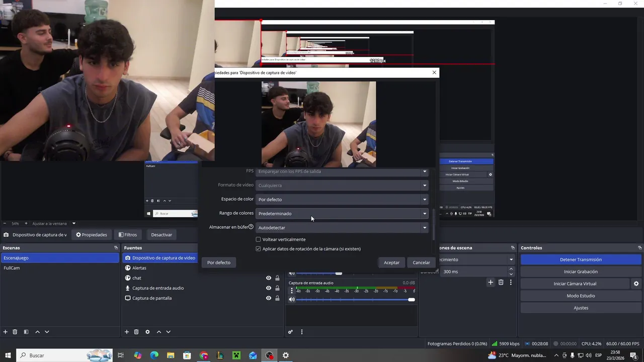
Task: Increase transition duration stepper up arrow
Action: click(x=511, y=269)
